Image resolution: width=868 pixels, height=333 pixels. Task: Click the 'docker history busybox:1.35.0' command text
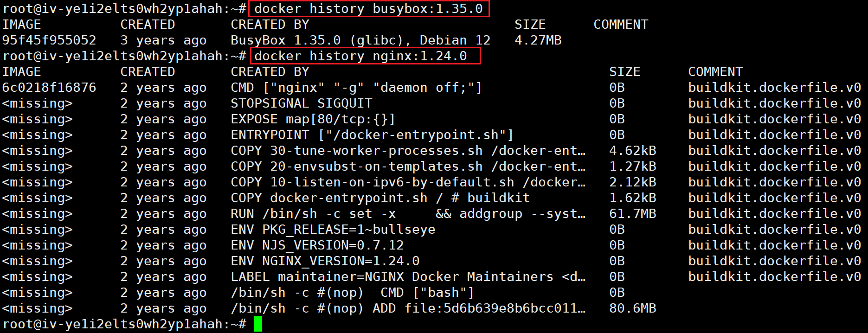click(369, 9)
